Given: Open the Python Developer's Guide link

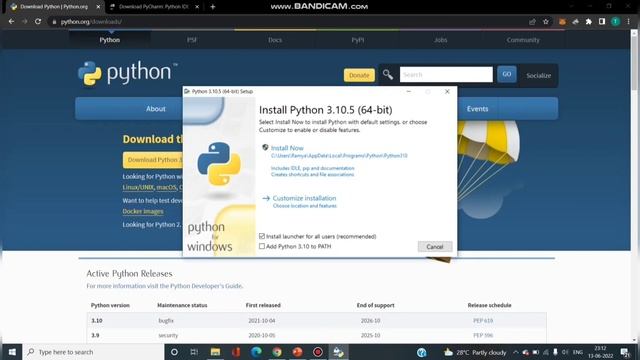Looking at the screenshot, I should pos(206,286).
